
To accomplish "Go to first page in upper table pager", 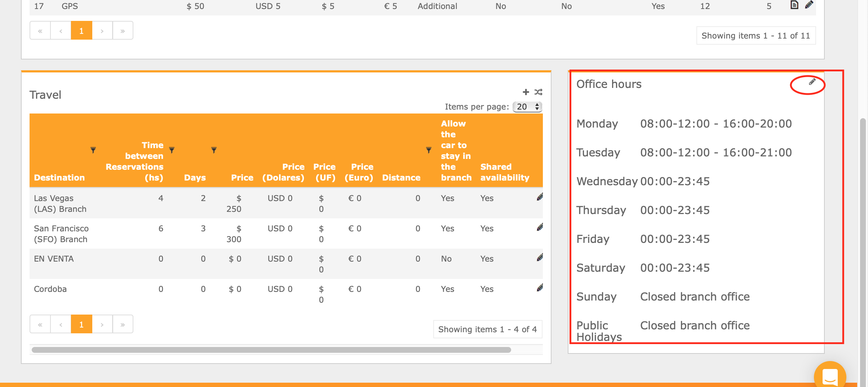I will click(x=40, y=31).
